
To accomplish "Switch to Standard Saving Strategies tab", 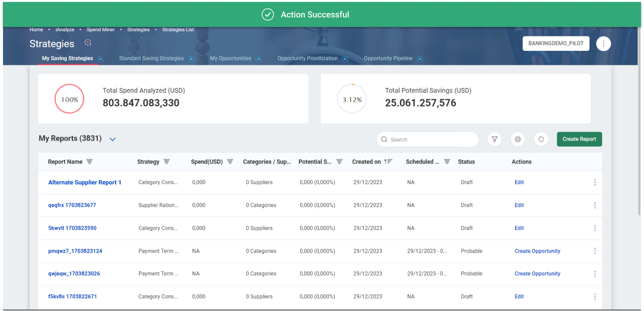I will click(151, 58).
